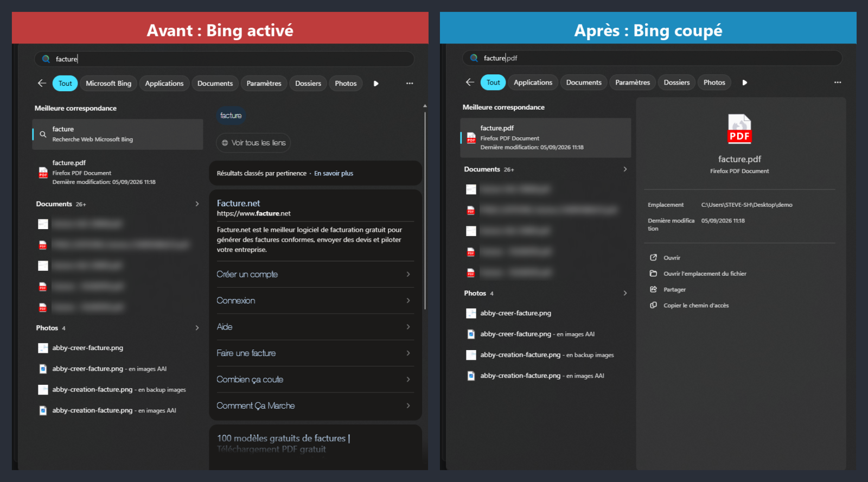Image resolution: width=868 pixels, height=482 pixels.
Task: Click Ouvrir l'emplacement du fichier
Action: pos(705,274)
